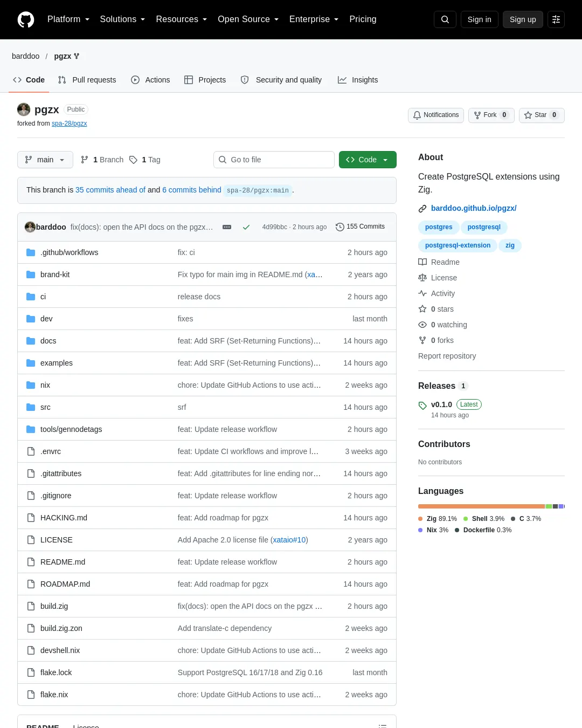Click the Readme book icon
The height and width of the screenshot is (728, 582).
coord(422,262)
